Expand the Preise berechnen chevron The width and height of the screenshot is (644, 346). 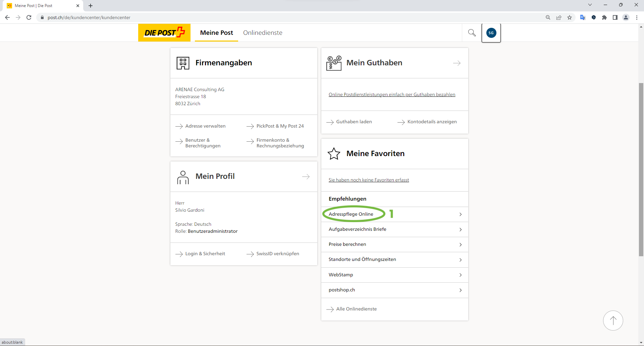tap(460, 245)
